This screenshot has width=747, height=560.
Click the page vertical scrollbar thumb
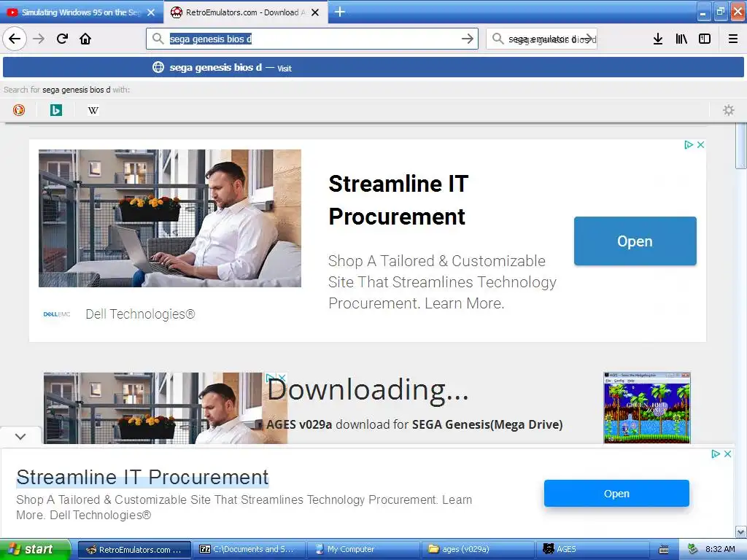point(740,146)
